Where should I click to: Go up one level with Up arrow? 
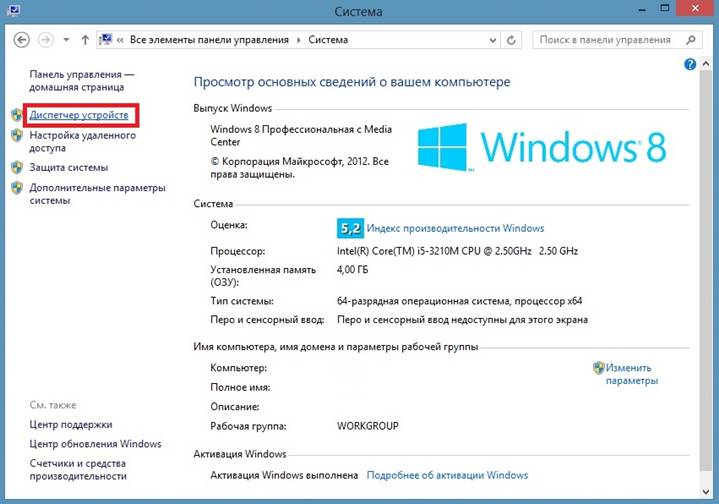pyautogui.click(x=85, y=40)
